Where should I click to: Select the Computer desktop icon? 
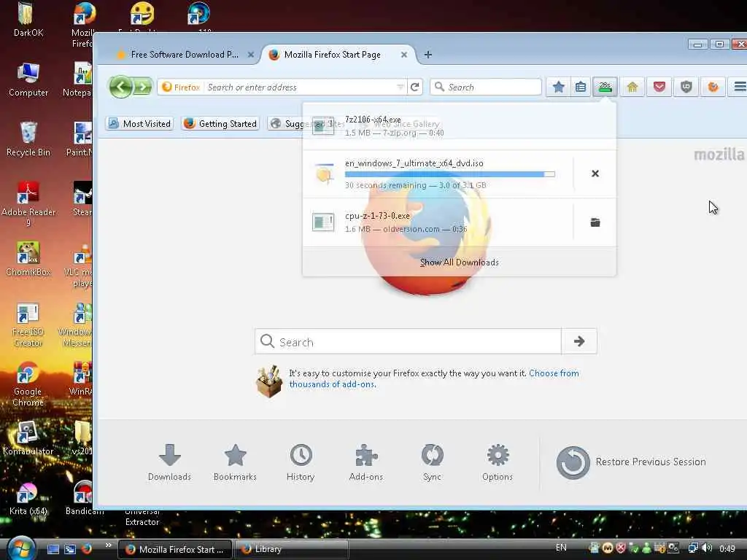(28, 79)
